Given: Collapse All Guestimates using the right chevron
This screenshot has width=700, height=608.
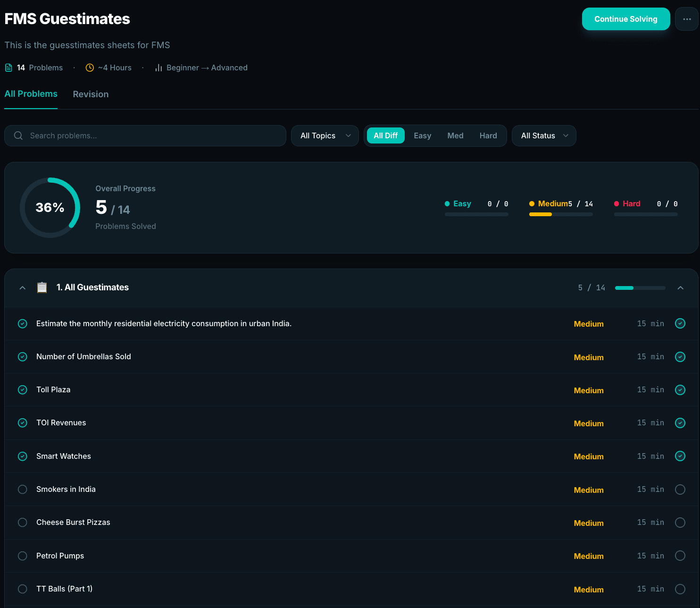Looking at the screenshot, I should [680, 288].
